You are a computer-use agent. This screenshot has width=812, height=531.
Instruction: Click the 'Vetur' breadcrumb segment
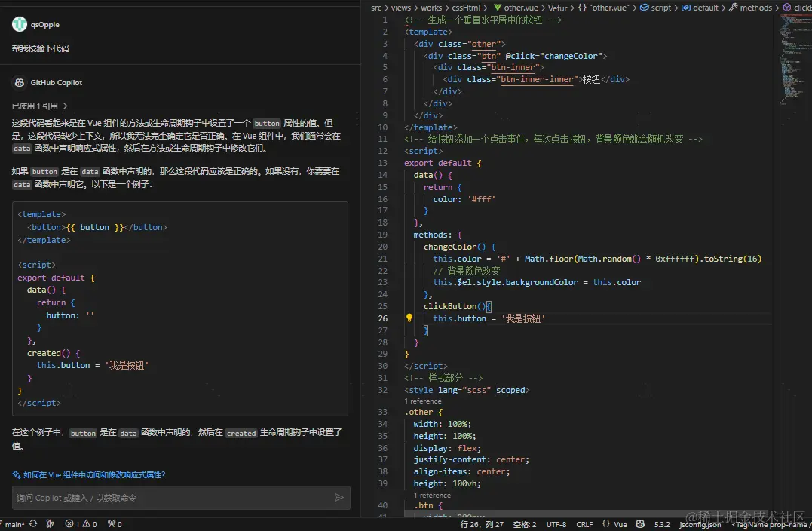pyautogui.click(x=558, y=8)
